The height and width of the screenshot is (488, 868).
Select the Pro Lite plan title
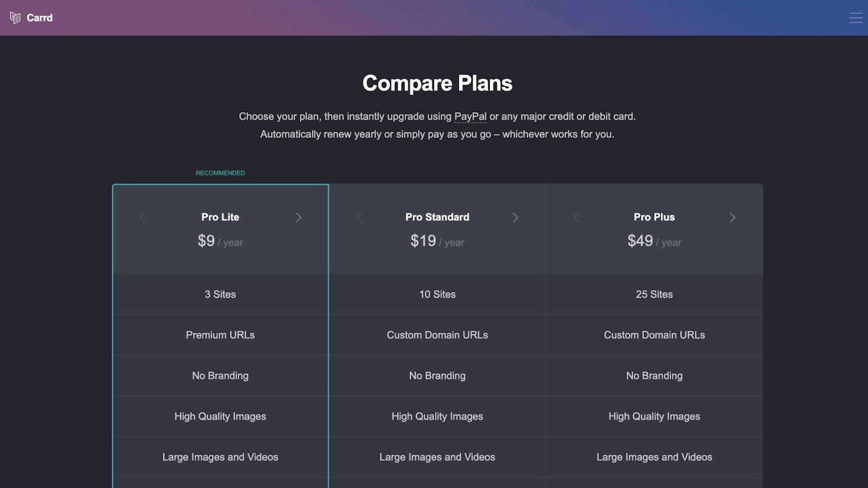pos(220,217)
